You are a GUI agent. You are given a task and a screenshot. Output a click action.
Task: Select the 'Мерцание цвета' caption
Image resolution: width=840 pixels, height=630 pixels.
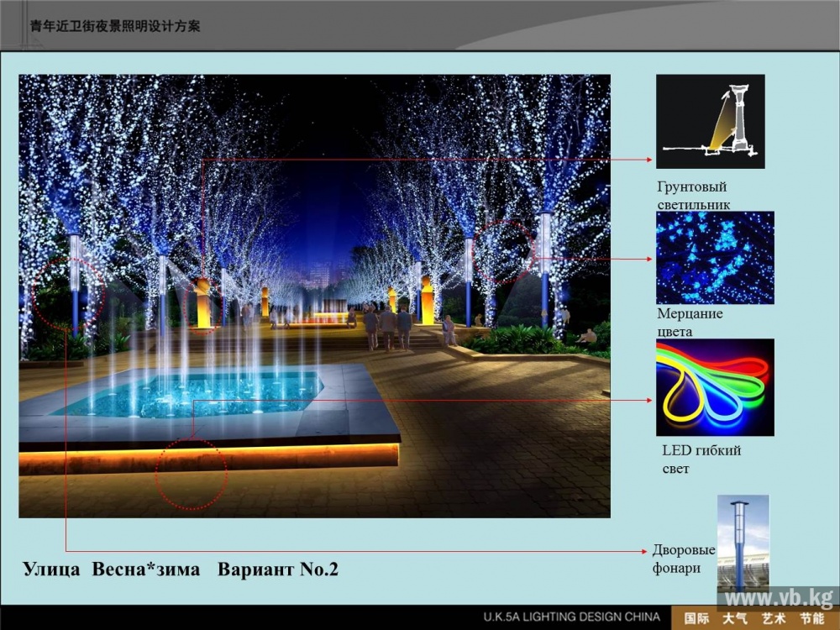pyautogui.click(x=690, y=322)
